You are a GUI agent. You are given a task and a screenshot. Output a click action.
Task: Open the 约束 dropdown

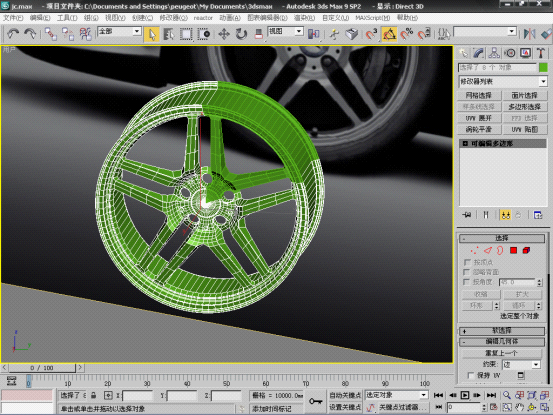point(521,364)
